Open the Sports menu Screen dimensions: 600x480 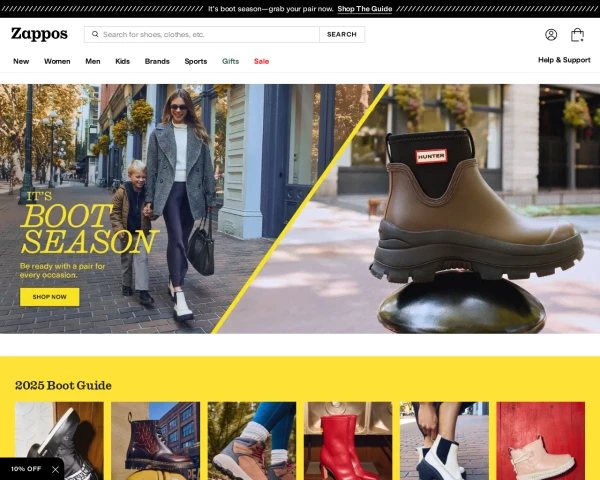(196, 61)
